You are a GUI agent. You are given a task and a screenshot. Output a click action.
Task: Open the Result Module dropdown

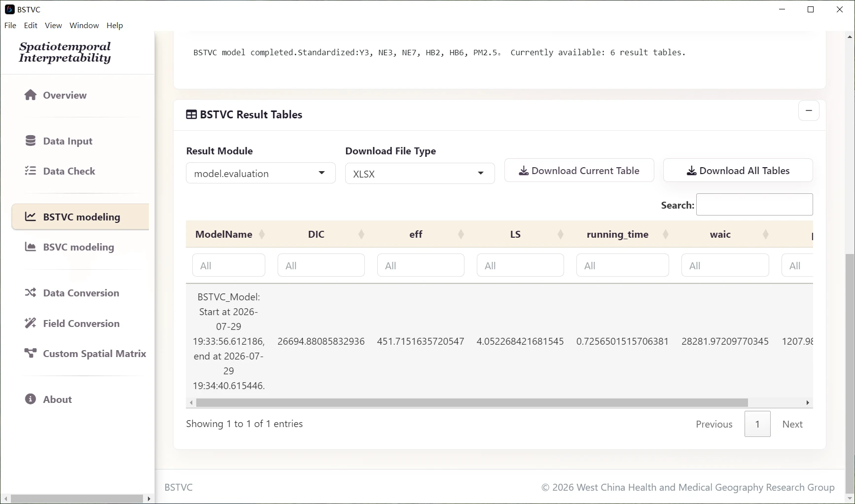261,173
